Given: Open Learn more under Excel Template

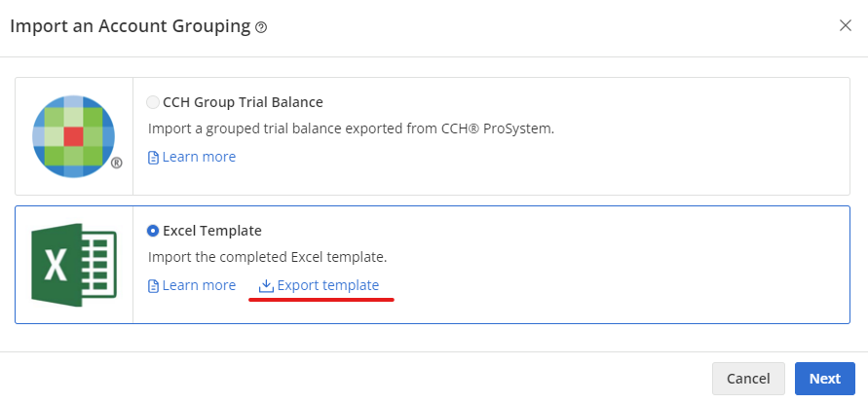Looking at the screenshot, I should point(199,285).
